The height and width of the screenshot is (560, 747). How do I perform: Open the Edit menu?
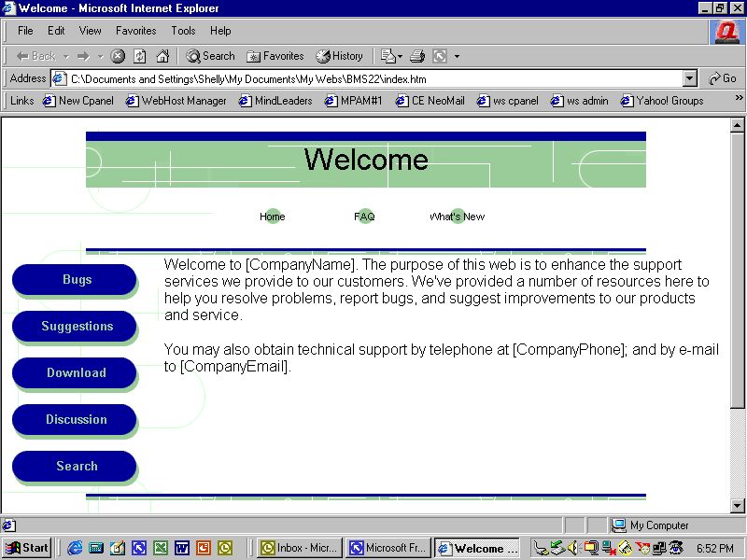(56, 31)
